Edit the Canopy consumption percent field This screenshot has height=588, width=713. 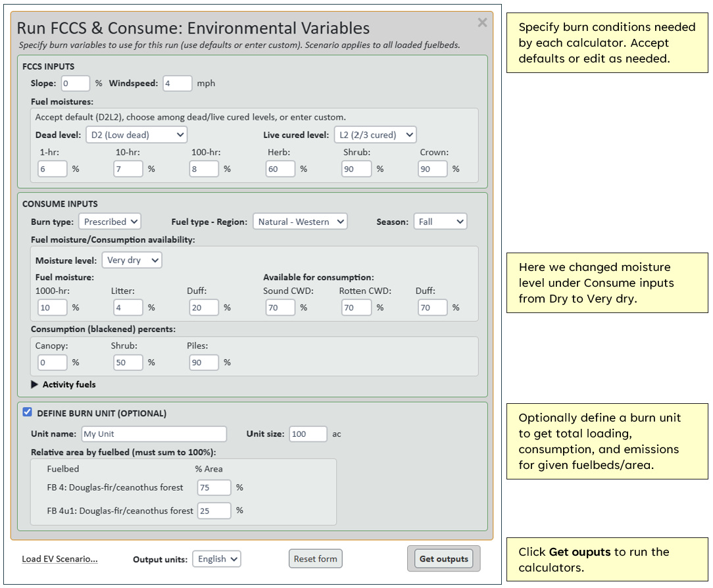tap(53, 363)
